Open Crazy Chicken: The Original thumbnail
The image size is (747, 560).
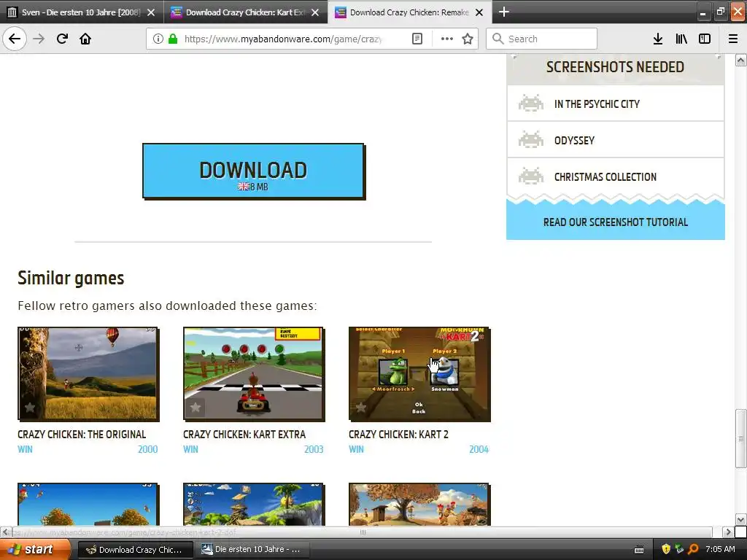tap(88, 374)
